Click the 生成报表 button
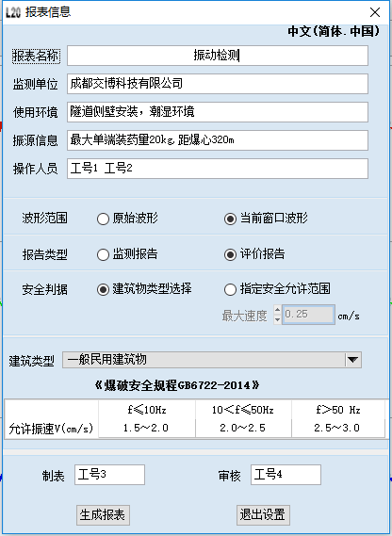Screen dimensions: 392x536 pos(103,515)
